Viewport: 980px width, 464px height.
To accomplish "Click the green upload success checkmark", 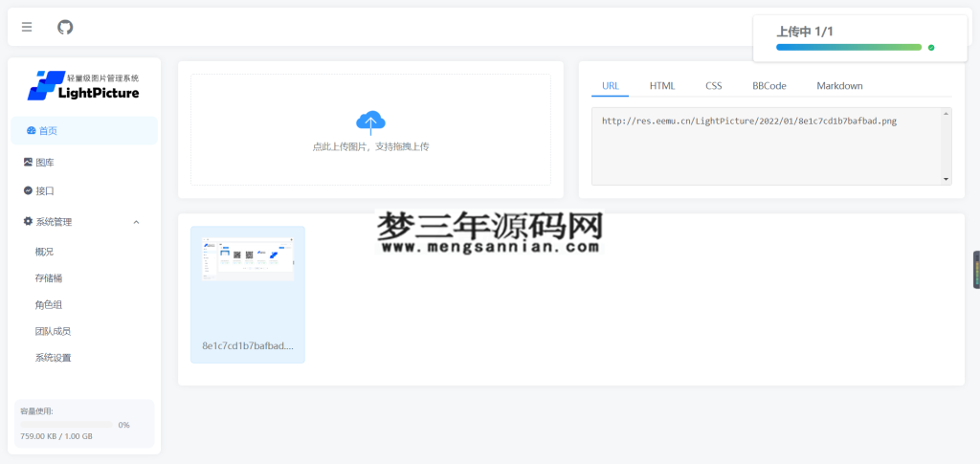I will coord(931,48).
